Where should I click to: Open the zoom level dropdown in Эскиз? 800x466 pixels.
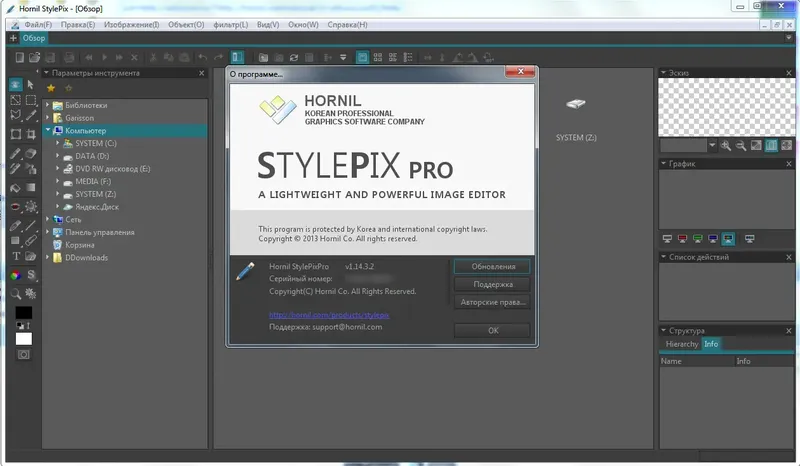click(x=712, y=146)
